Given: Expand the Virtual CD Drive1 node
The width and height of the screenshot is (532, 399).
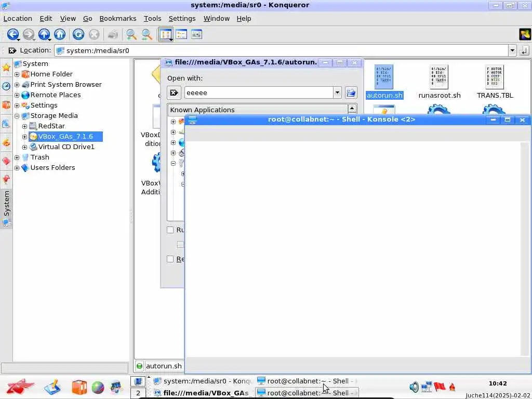Looking at the screenshot, I should [x=25, y=147].
